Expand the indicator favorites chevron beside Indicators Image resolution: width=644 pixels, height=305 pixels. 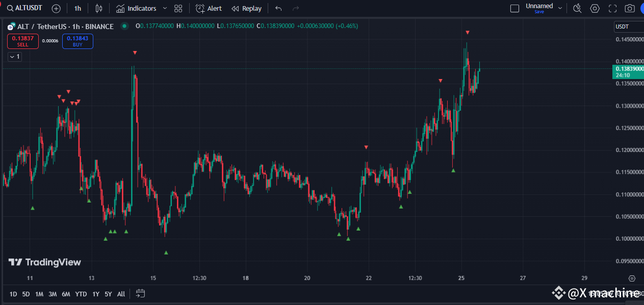pos(165,9)
